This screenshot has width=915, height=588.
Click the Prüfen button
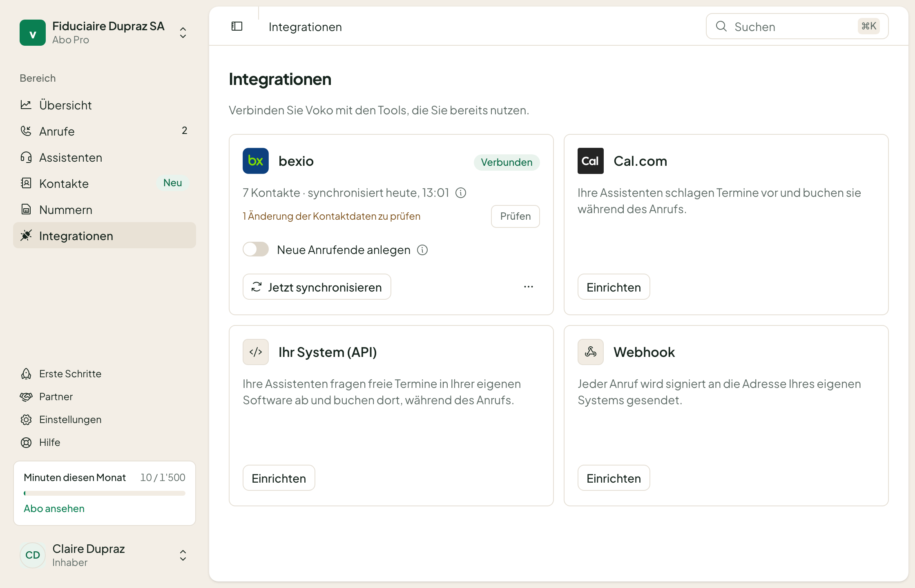click(516, 216)
